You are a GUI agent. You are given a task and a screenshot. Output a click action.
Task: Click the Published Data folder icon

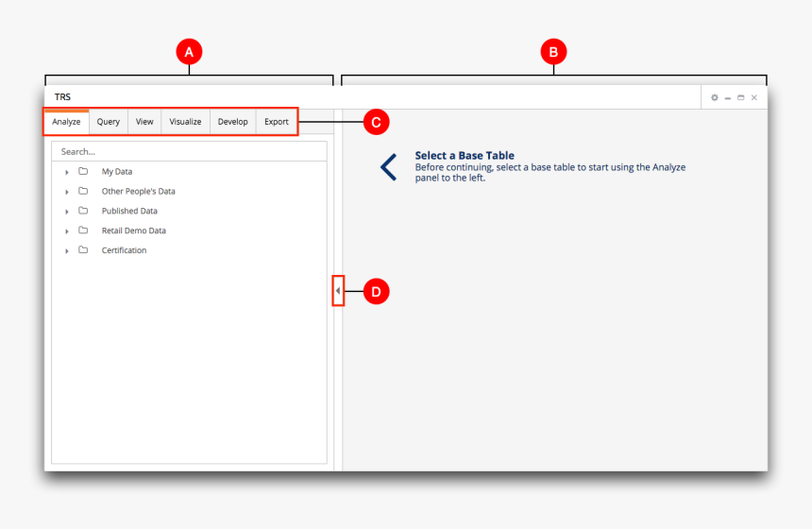pos(83,211)
